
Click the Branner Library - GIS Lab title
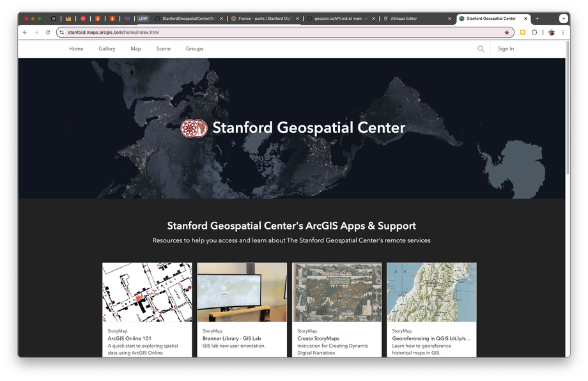pos(232,338)
